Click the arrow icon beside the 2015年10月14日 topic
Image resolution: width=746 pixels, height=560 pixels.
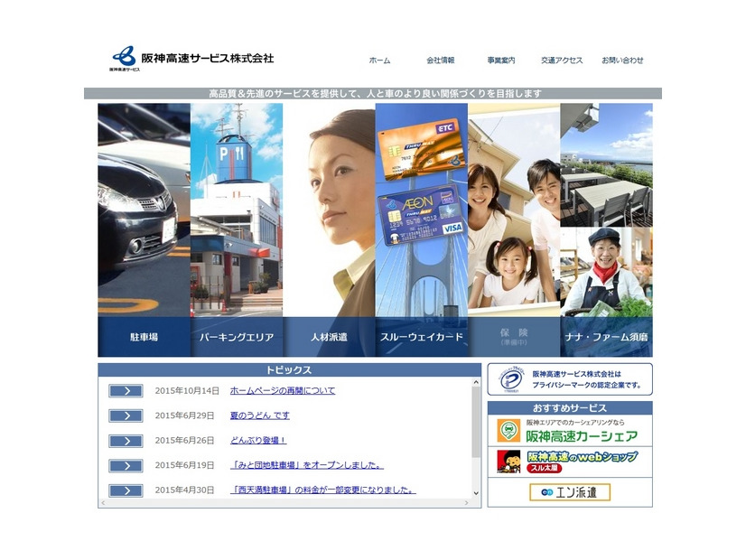click(125, 390)
